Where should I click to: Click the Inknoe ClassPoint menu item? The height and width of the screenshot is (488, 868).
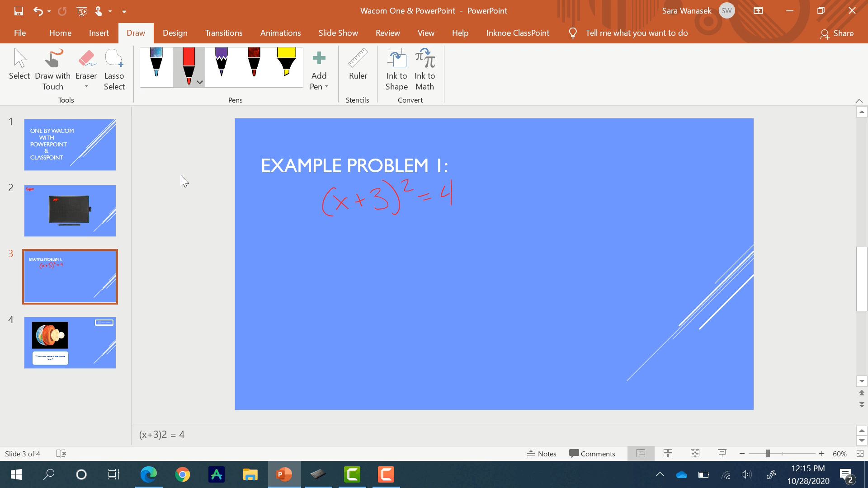(518, 32)
